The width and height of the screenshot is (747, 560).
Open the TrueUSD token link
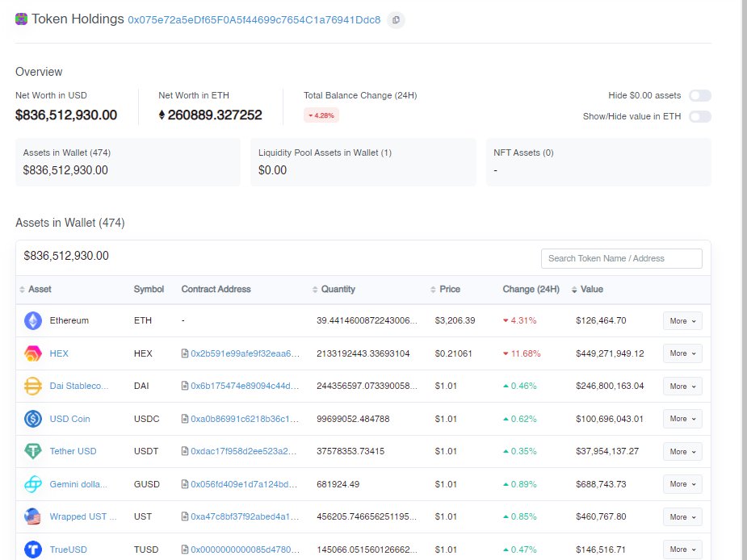[x=68, y=549]
